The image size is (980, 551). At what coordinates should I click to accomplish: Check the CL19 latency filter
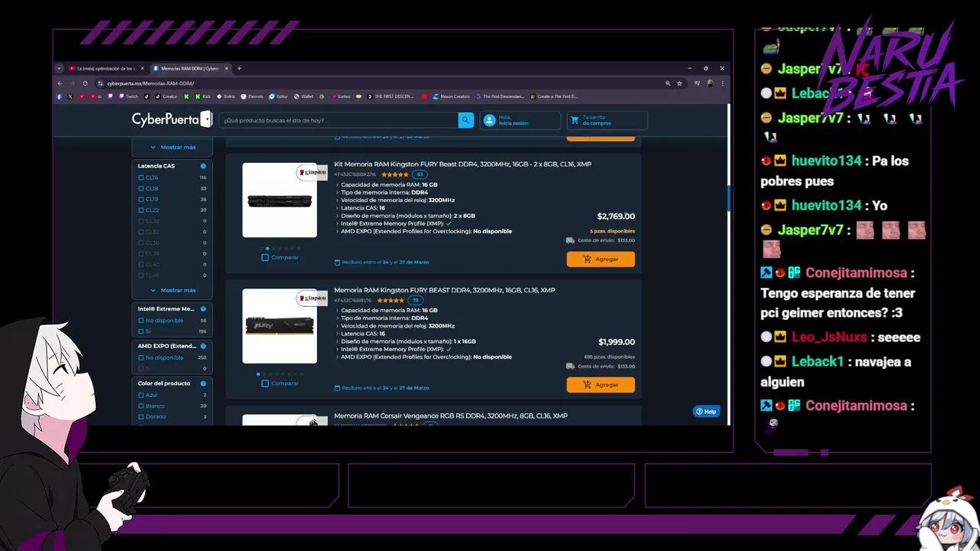(141, 199)
